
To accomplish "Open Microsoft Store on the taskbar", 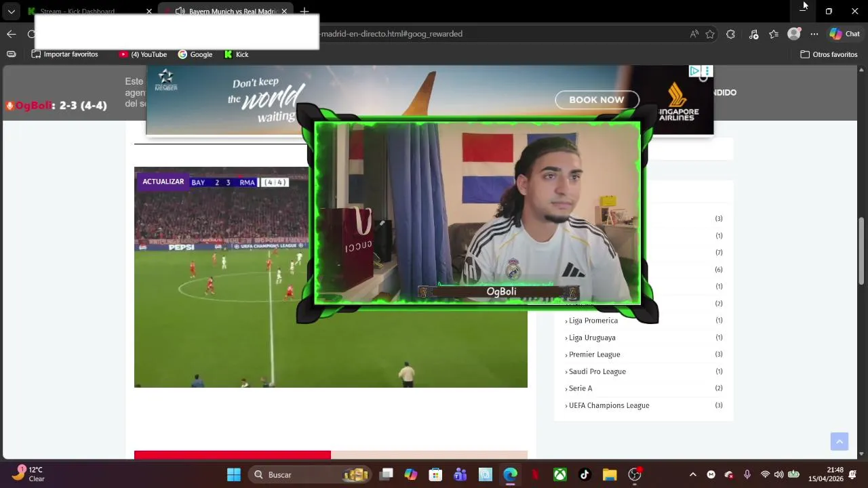I will [x=435, y=474].
